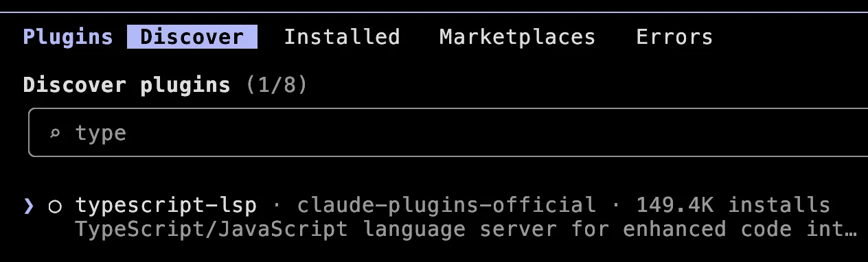868x262 pixels.
Task: Switch to the Installed tab
Action: point(342,36)
